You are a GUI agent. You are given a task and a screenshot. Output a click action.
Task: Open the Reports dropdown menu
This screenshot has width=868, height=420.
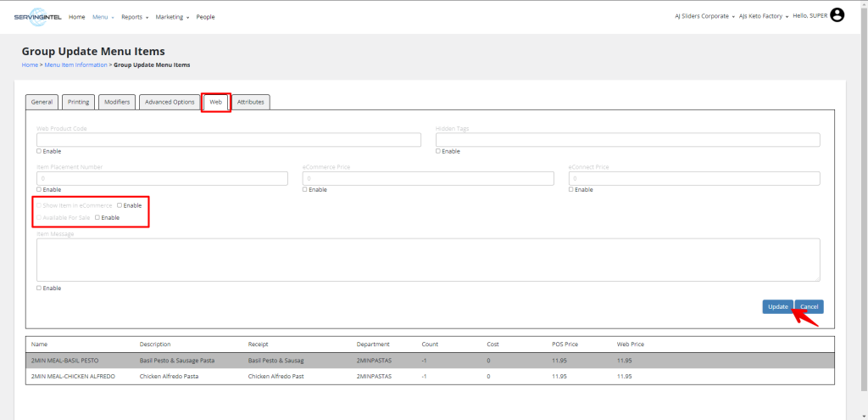[x=134, y=17]
